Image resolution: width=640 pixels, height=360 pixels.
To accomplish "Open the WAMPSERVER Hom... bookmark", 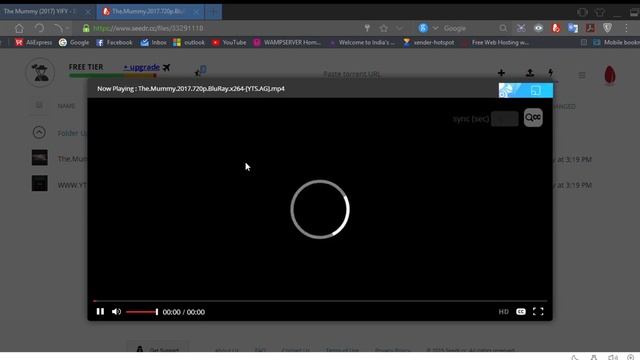I will click(x=287, y=42).
